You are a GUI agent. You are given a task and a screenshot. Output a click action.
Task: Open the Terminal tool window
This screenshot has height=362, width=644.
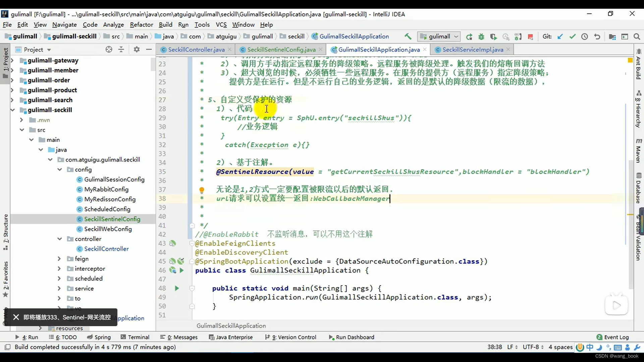(x=135, y=337)
